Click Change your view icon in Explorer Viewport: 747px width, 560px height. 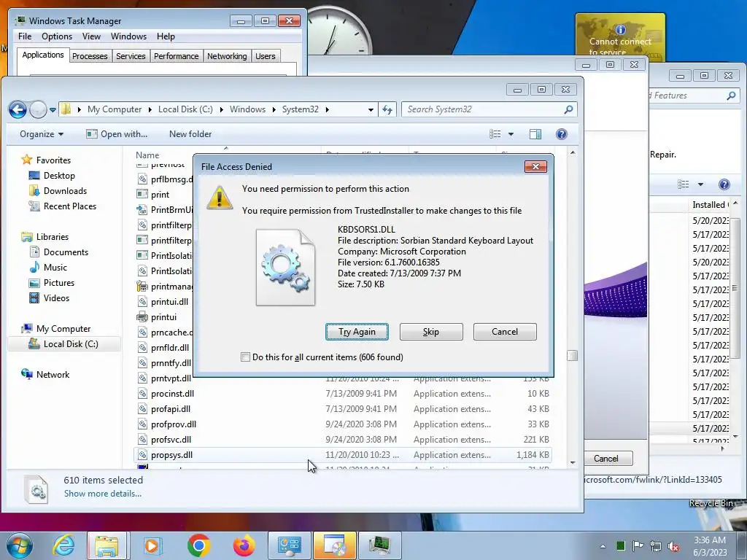tap(495, 134)
